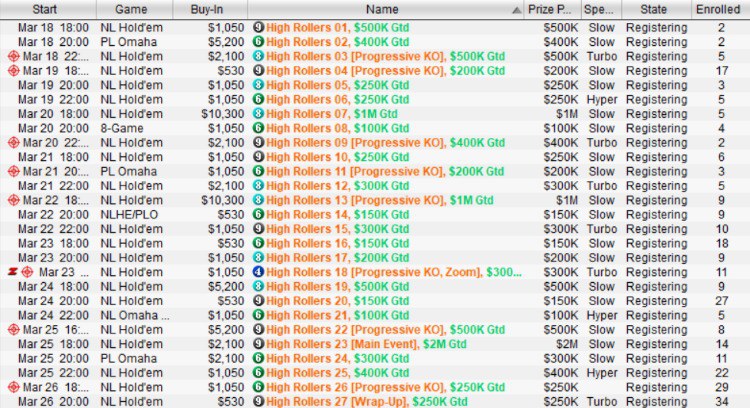Click the red Zoom icon on Mar 23 row
The width and height of the screenshot is (750, 408).
point(11,272)
